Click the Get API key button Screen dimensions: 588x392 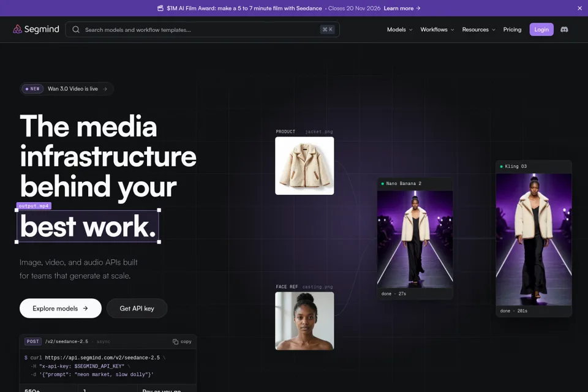point(137,308)
